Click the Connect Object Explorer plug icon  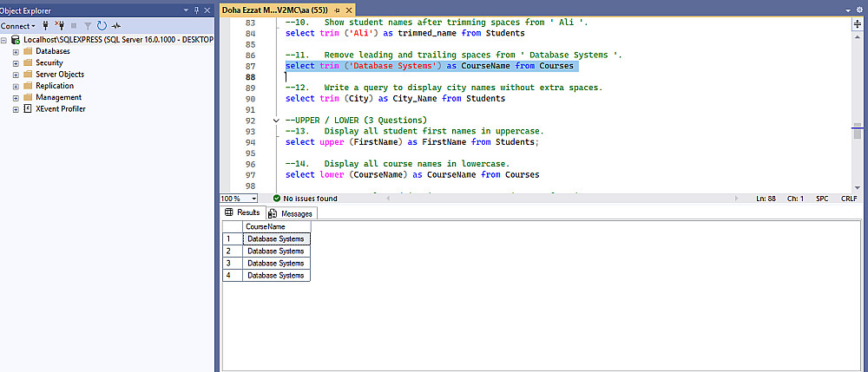click(x=47, y=26)
